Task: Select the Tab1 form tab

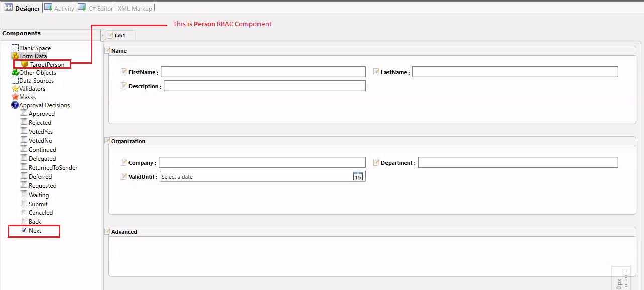Action: 120,35
